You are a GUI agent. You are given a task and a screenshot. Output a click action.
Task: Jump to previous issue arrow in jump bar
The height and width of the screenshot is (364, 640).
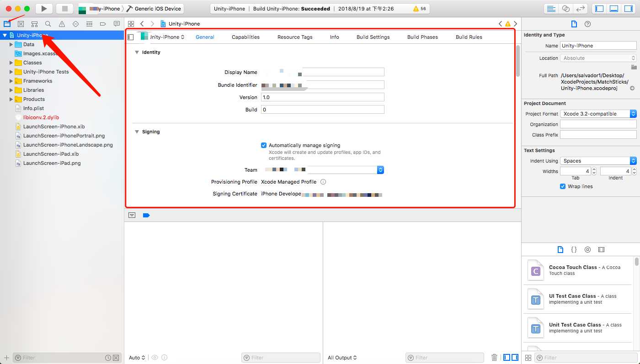point(501,24)
